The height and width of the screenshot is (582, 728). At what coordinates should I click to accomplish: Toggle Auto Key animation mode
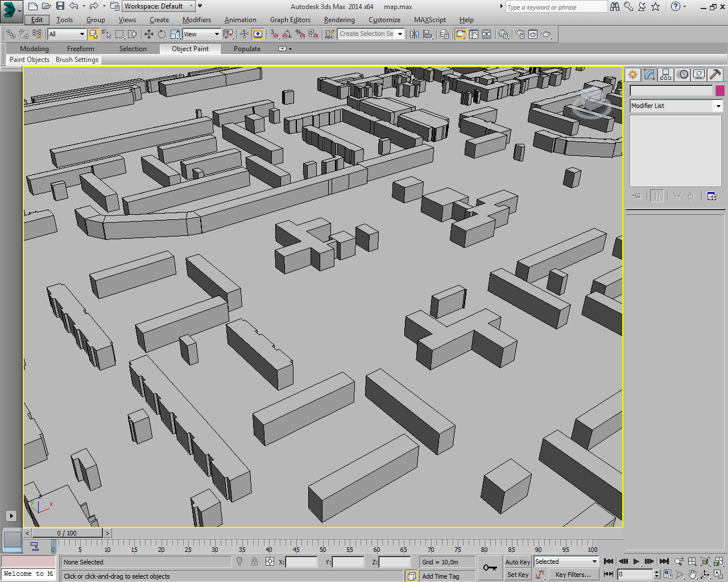pyautogui.click(x=517, y=562)
